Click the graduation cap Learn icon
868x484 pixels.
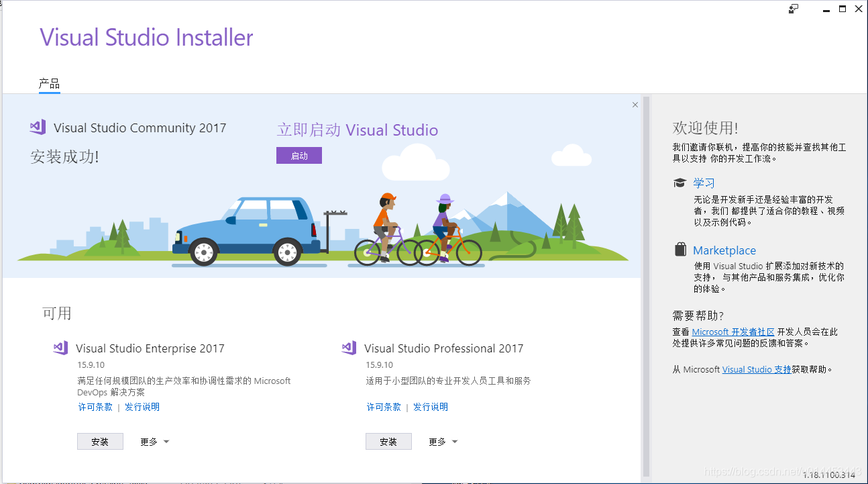click(x=680, y=183)
